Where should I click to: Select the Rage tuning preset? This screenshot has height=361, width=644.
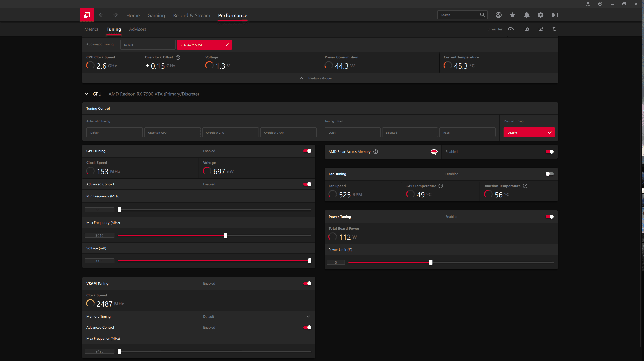pyautogui.click(x=467, y=132)
